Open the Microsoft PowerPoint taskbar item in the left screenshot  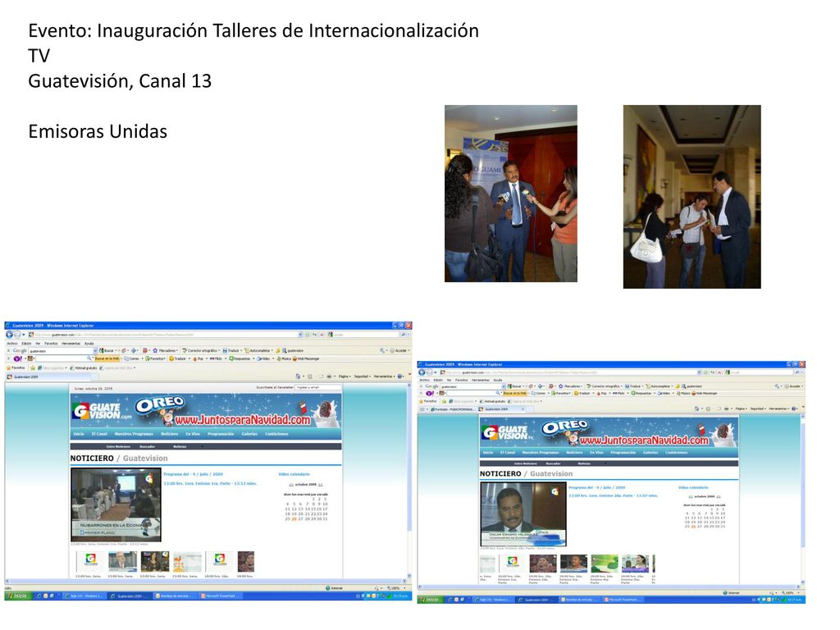click(x=221, y=596)
